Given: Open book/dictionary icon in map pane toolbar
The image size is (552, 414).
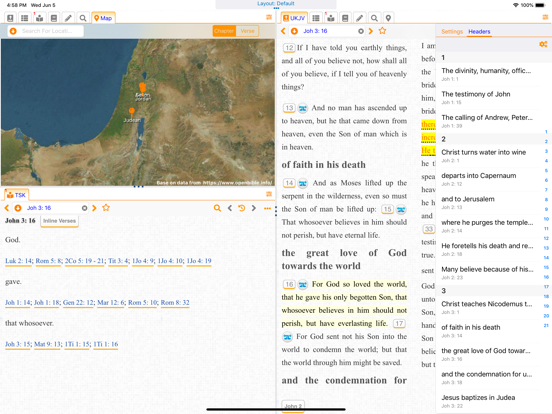Looking at the screenshot, I should [54, 18].
